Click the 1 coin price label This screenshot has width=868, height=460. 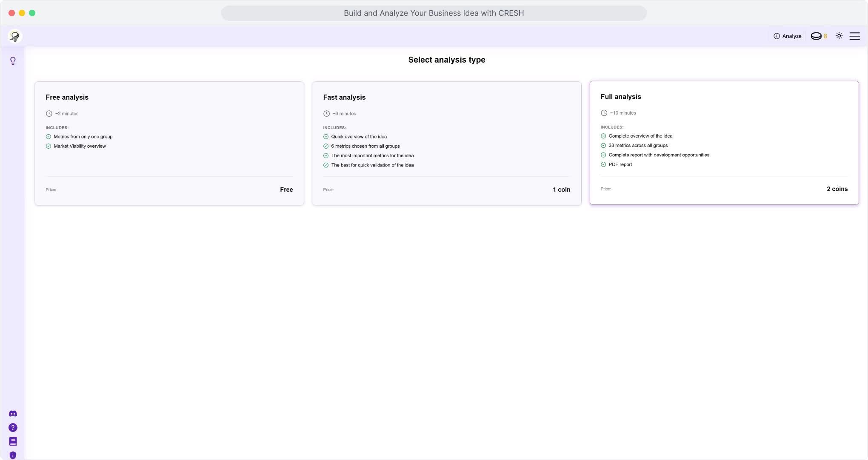tap(561, 190)
